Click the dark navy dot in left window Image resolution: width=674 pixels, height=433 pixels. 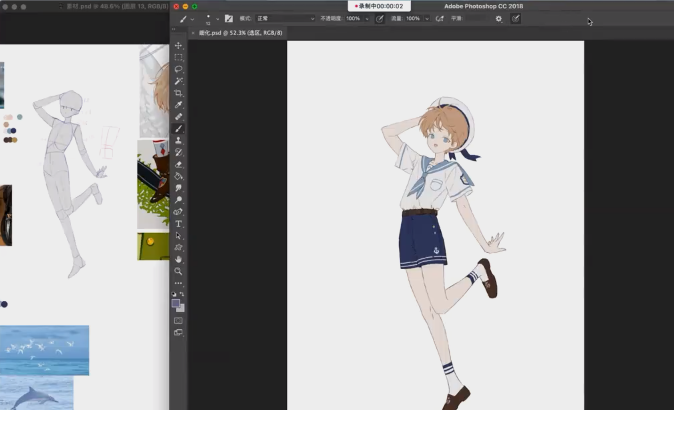click(x=4, y=304)
